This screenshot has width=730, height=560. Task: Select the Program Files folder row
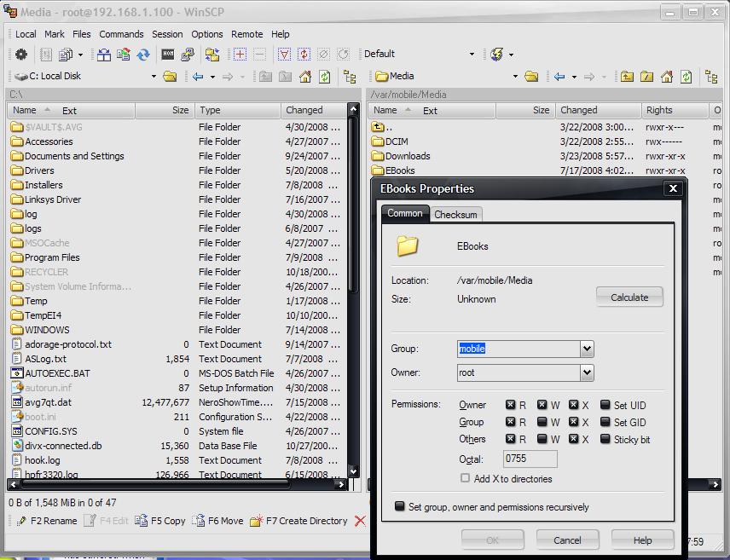click(52, 257)
